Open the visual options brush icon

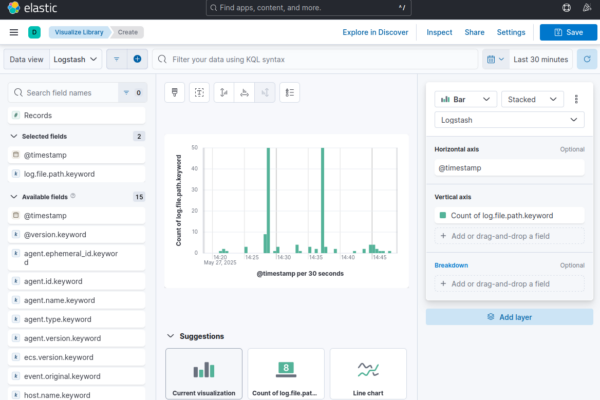174,92
